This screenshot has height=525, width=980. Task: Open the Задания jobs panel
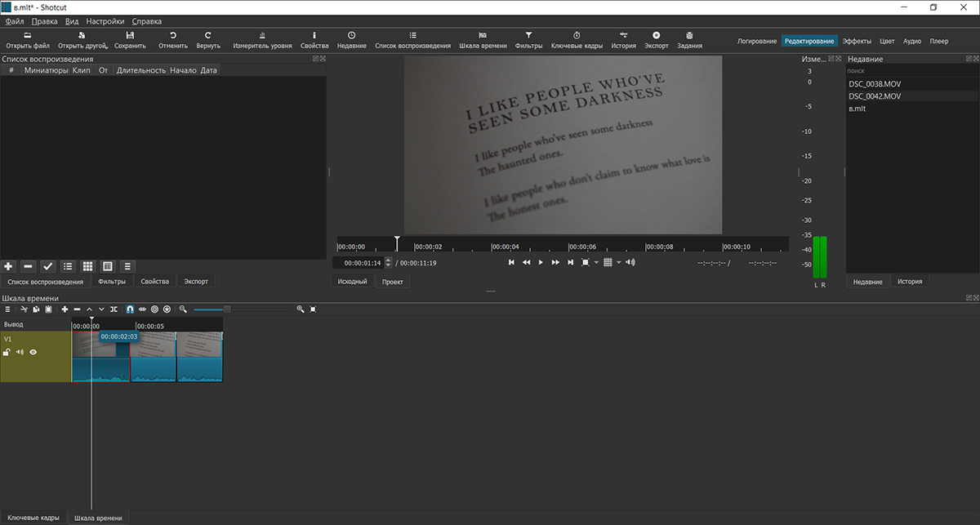[689, 40]
